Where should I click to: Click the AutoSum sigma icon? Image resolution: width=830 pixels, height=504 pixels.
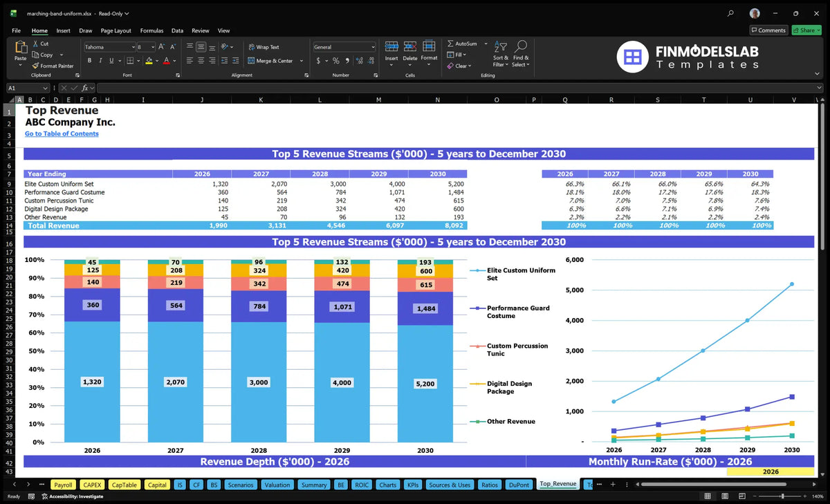pyautogui.click(x=450, y=44)
